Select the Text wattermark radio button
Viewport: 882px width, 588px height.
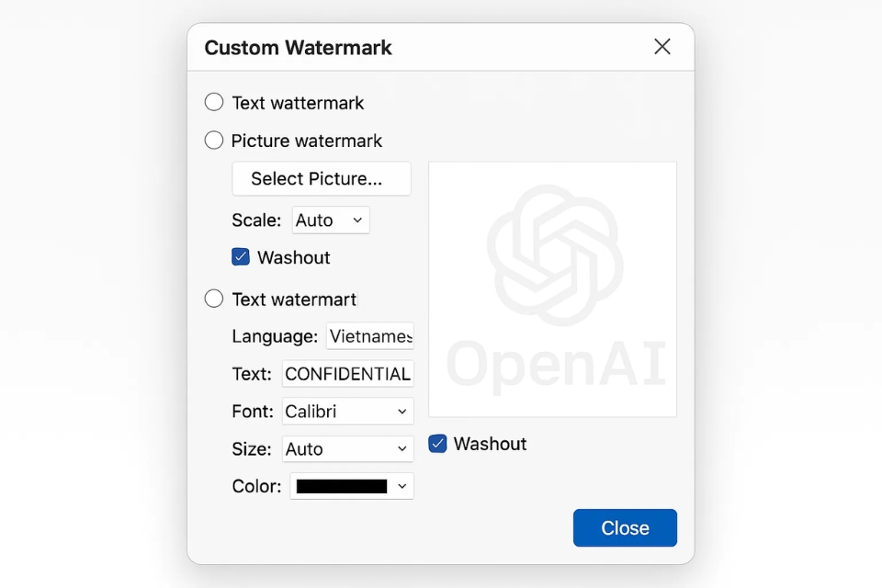[x=213, y=102]
